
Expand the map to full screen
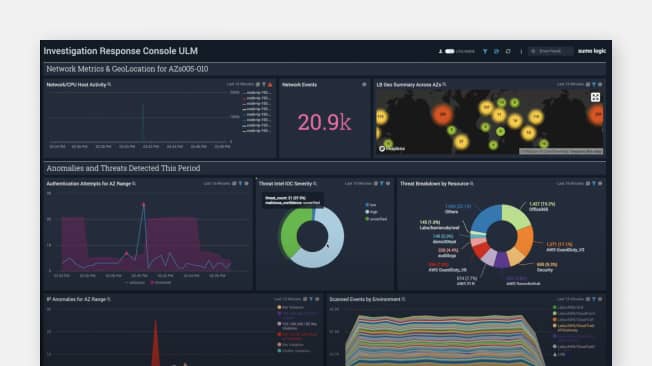595,97
